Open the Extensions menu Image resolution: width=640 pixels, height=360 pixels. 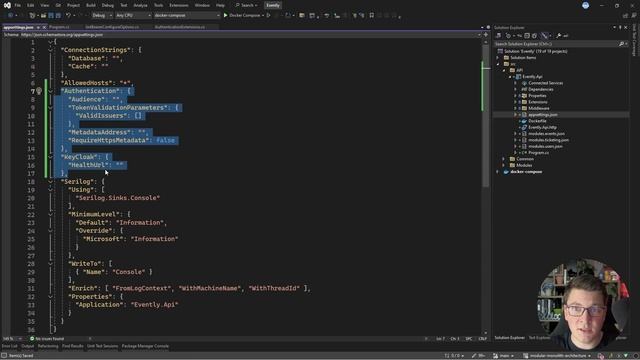pos(179,5)
